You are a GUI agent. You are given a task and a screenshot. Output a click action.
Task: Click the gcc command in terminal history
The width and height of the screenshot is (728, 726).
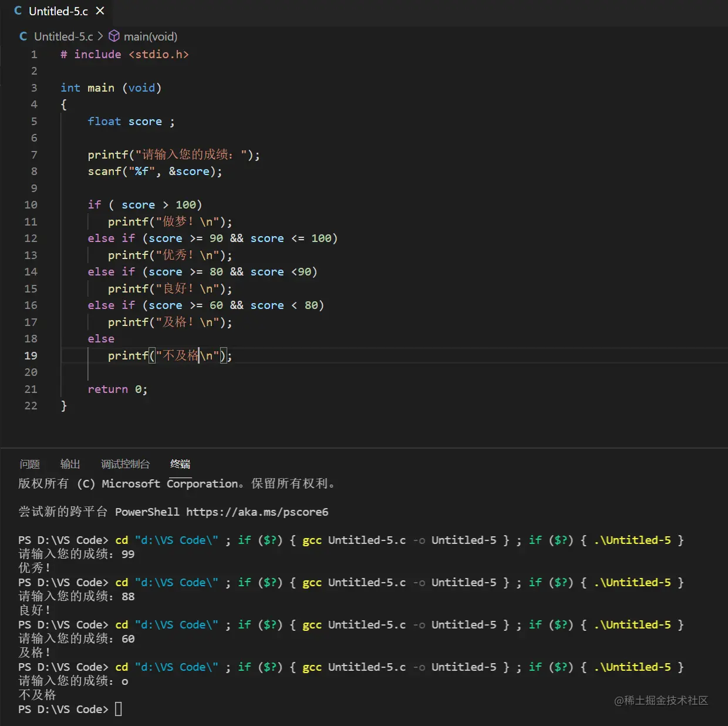click(312, 540)
